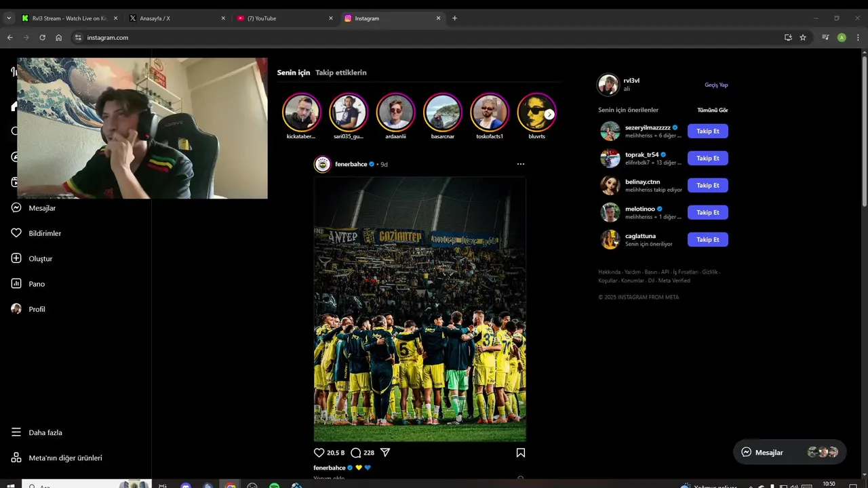868x488 pixels.
Task: Open caglattuna suggested profile
Action: coord(640,236)
